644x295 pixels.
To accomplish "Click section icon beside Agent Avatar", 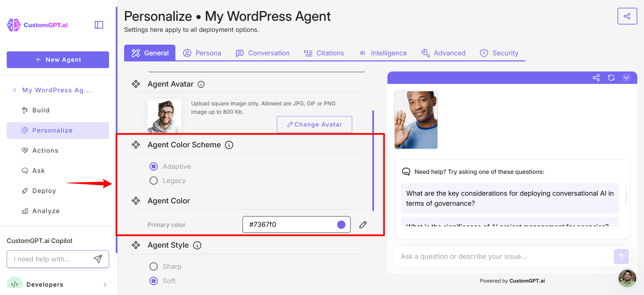I will click(x=136, y=84).
